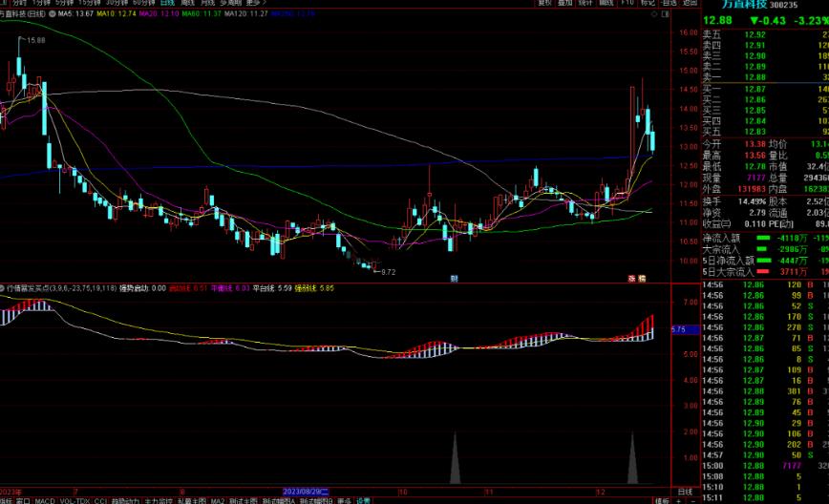This screenshot has height=504, width=829.
Task: Click the 统计 statistics button
Action: [x=585, y=3]
